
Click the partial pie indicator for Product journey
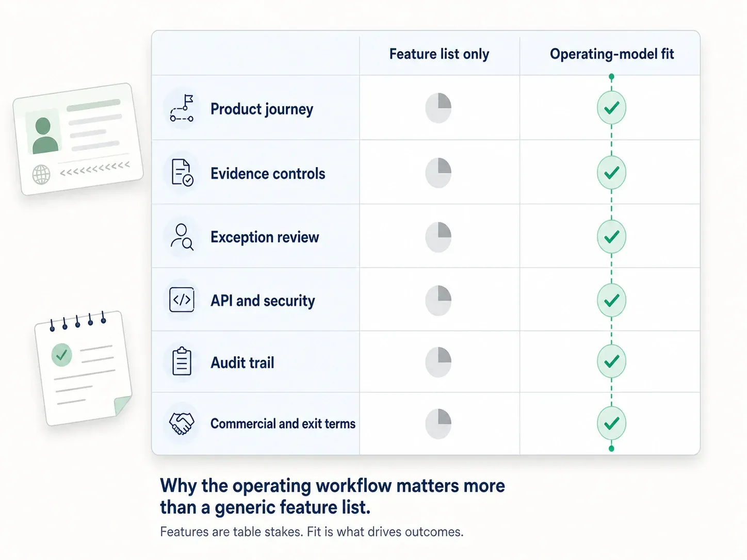tap(438, 108)
